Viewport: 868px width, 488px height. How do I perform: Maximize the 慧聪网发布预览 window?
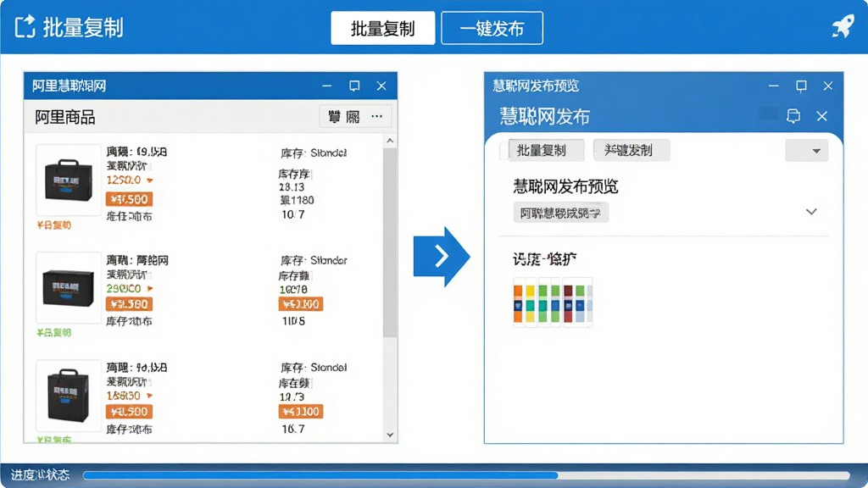point(801,86)
